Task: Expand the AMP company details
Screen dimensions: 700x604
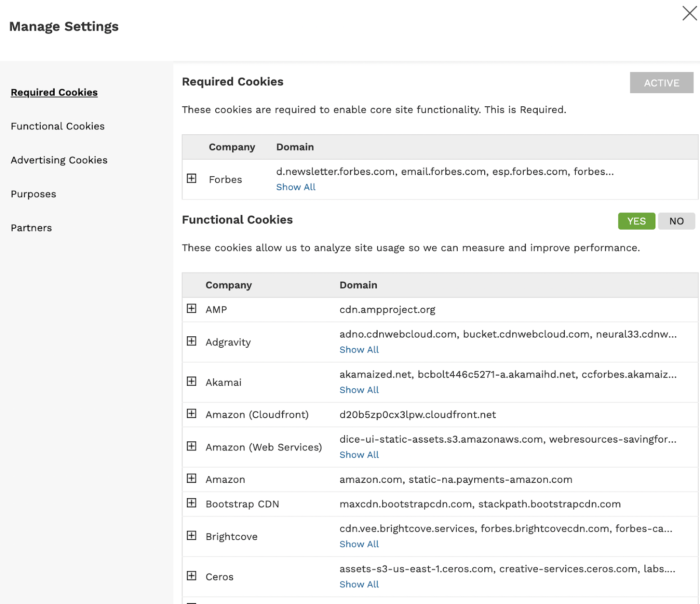Action: point(192,309)
